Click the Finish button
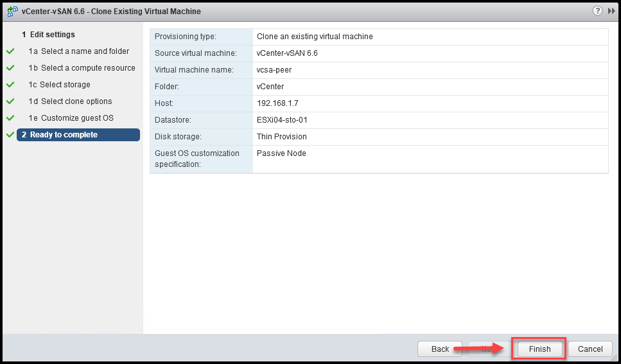 point(539,349)
